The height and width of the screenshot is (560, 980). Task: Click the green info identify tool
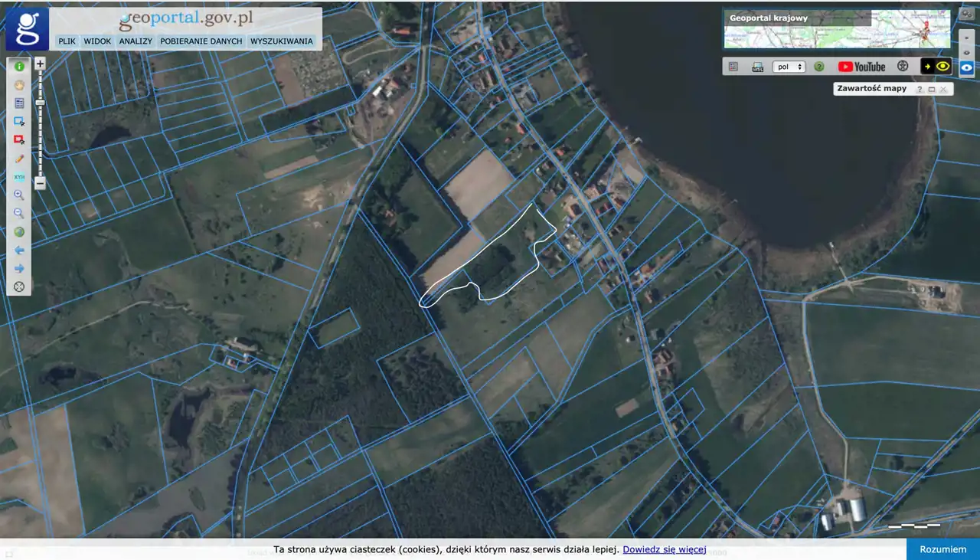(x=19, y=67)
